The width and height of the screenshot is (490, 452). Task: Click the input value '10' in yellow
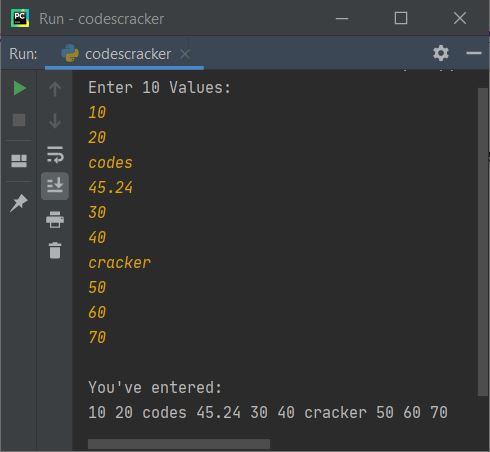tap(97, 113)
